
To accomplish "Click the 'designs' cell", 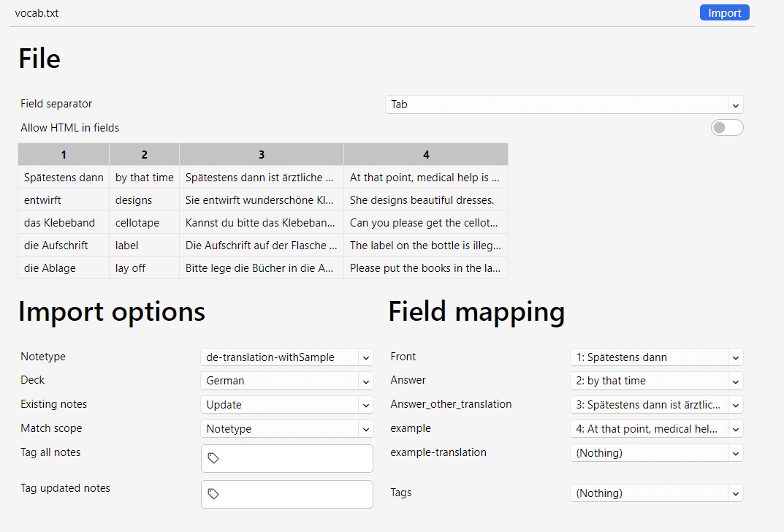I will (144, 200).
